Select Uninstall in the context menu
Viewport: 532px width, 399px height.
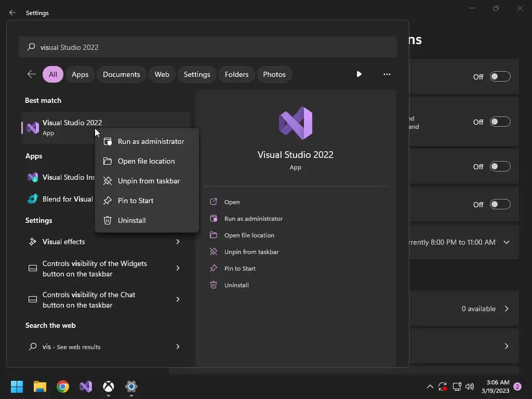(147, 220)
